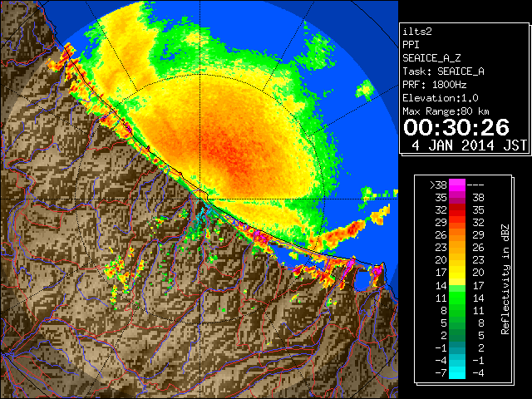This screenshot has width=532, height=399.
Task: Select the 'PPI' scan type text
Action: click(x=411, y=45)
